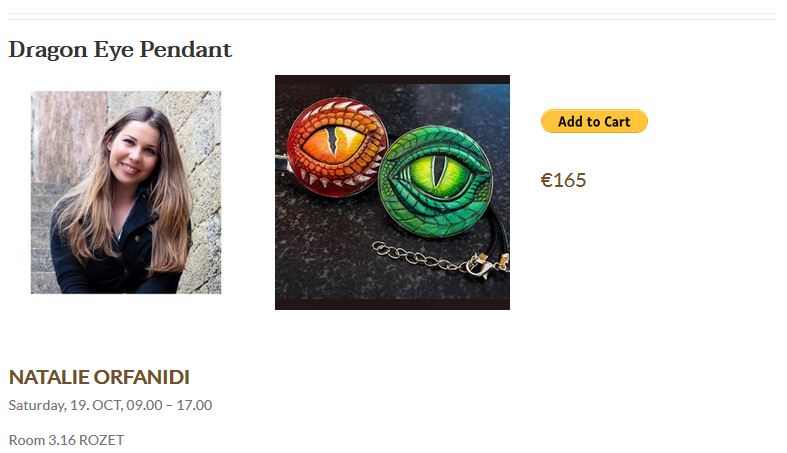Click the metal bail on red pendant
787x453 pixels.
pos(282,163)
